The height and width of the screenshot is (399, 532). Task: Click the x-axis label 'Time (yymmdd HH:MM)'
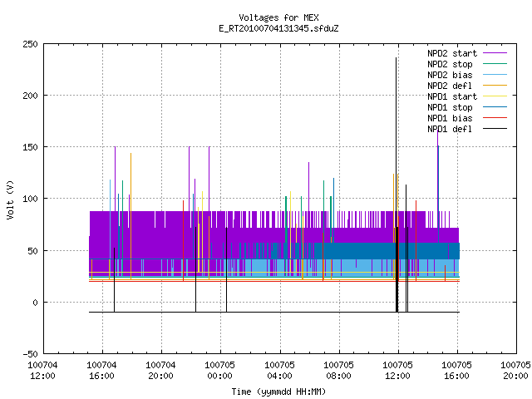(278, 392)
